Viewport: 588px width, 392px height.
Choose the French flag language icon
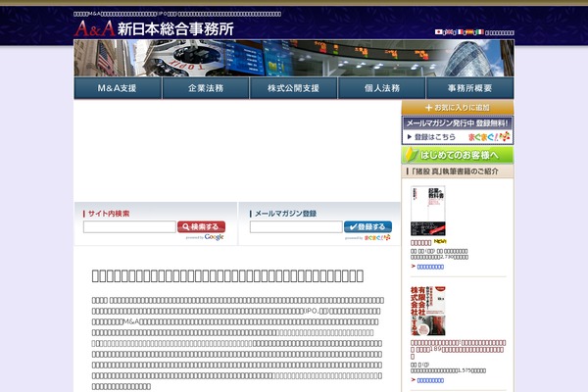[x=460, y=32]
